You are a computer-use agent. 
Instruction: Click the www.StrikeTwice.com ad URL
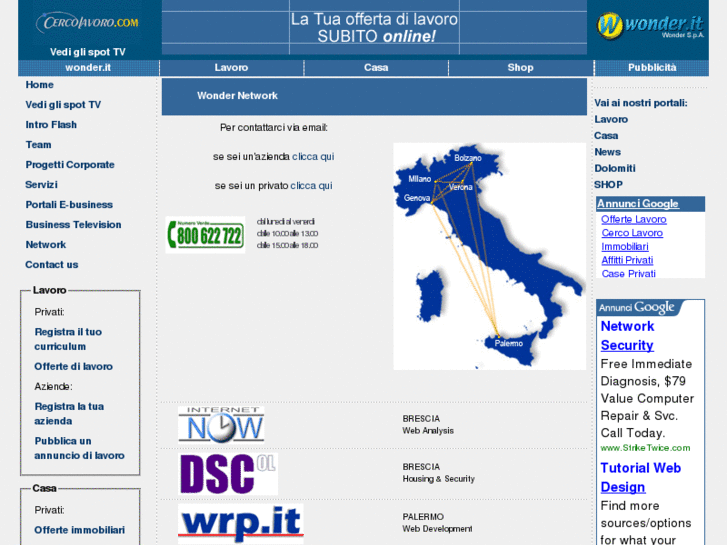tap(645, 448)
